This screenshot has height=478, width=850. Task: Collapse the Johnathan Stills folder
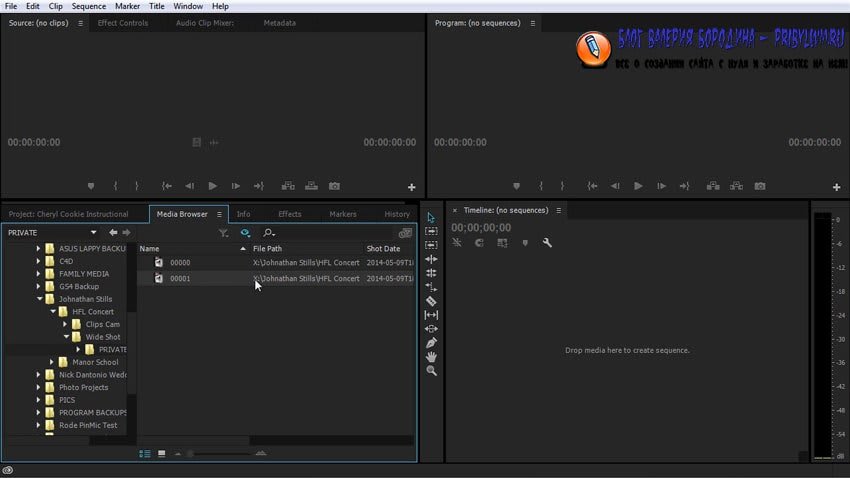39,299
